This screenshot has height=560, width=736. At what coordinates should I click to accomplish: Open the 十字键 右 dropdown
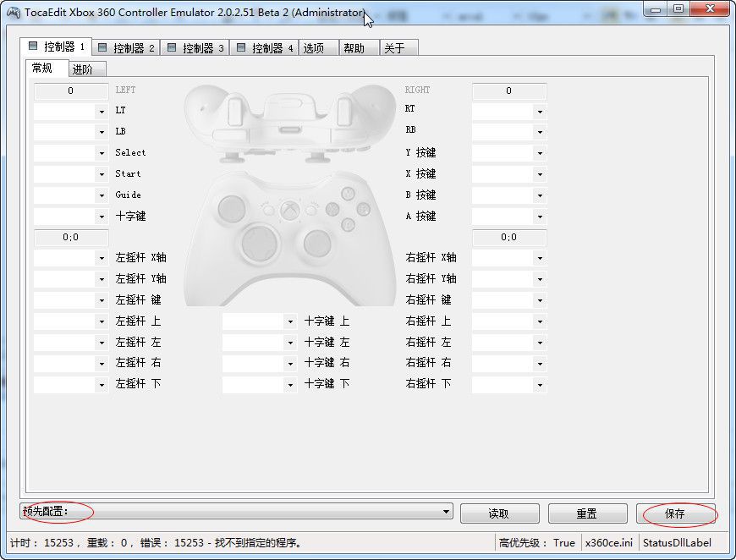coord(260,364)
